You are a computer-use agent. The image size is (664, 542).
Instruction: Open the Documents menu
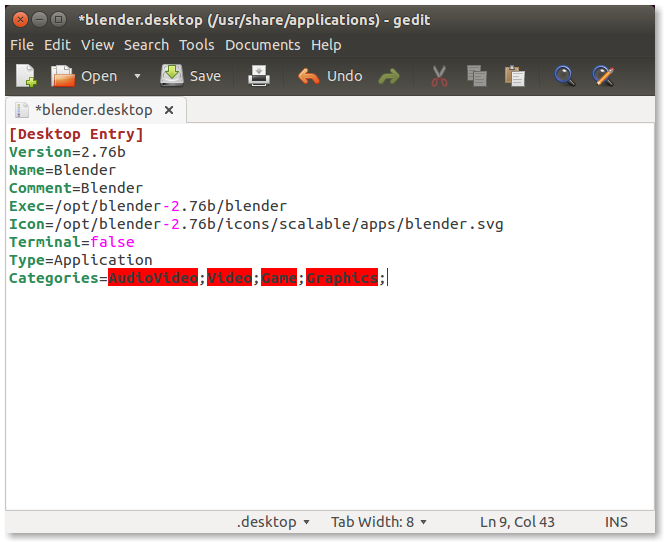263,45
